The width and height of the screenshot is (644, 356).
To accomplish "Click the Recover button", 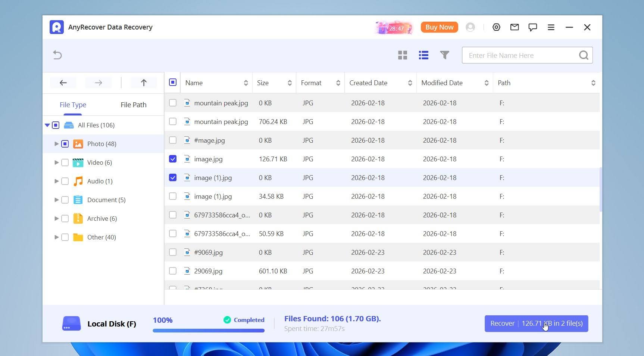I will (537, 324).
